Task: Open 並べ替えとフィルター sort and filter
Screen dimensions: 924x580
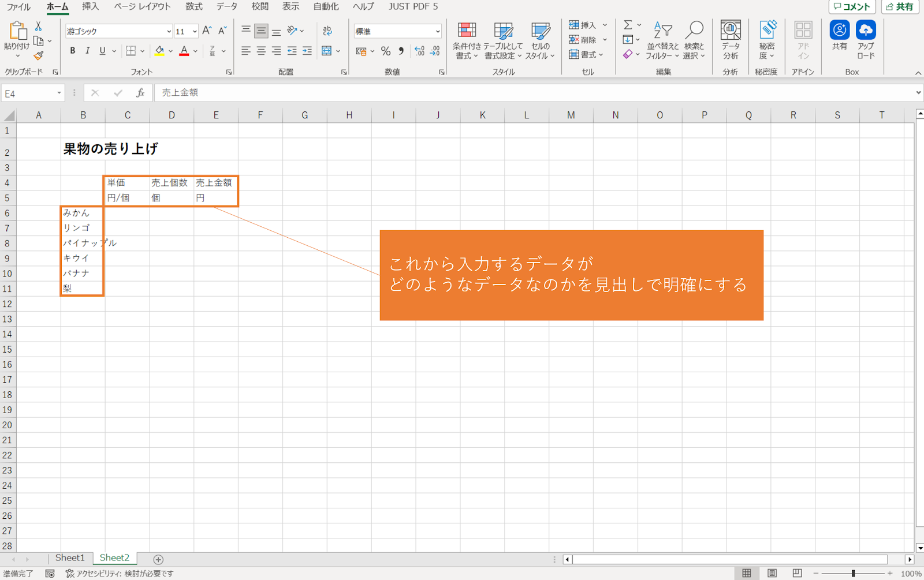Action: [662, 40]
